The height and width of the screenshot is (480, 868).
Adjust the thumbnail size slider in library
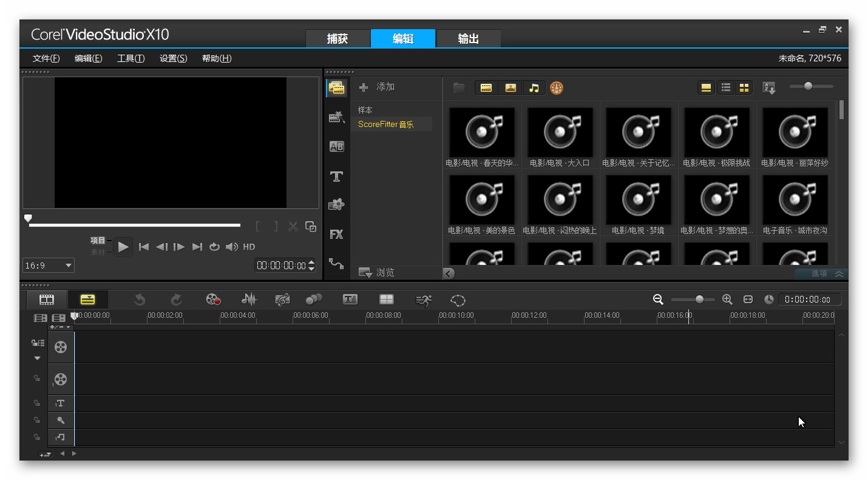(808, 86)
